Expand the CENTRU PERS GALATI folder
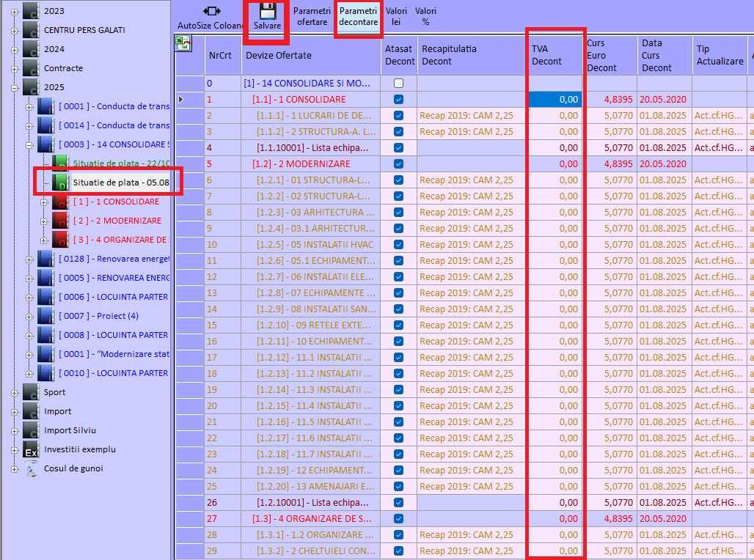Screen dimensions: 754x560 pyautogui.click(x=13, y=30)
